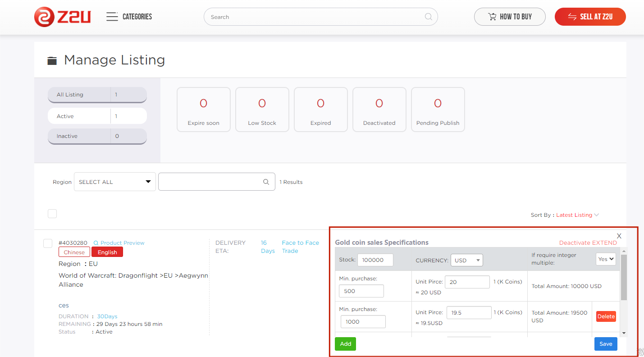Close the Gold coin sales Specifications popup
Viewport: 644px width, 357px height.
tap(619, 236)
